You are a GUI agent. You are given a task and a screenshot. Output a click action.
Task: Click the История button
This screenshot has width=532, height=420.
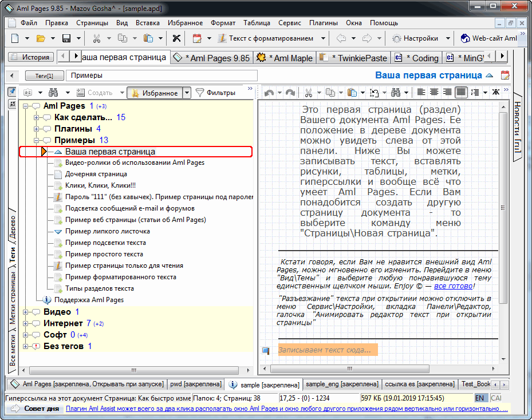coord(31,57)
